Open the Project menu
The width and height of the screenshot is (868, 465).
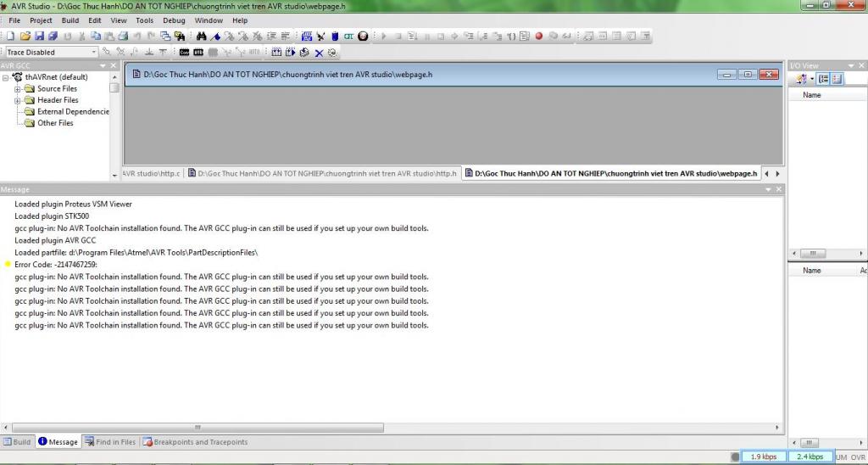pyautogui.click(x=41, y=20)
